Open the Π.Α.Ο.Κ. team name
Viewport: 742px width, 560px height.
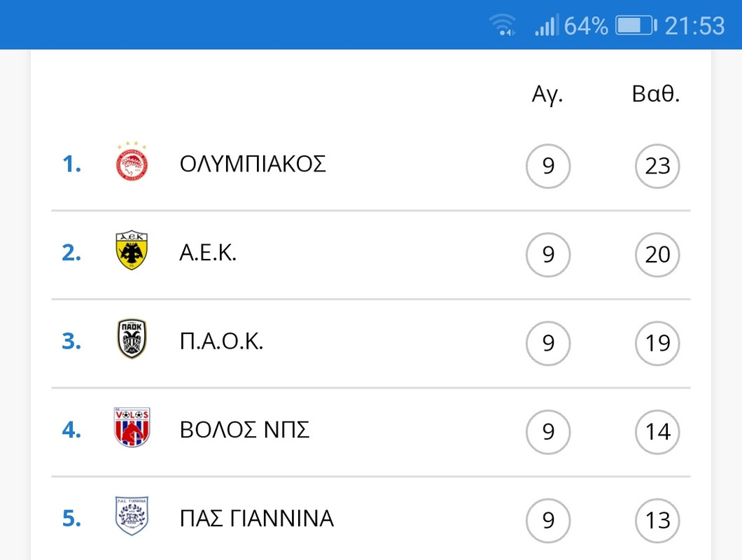(x=221, y=342)
